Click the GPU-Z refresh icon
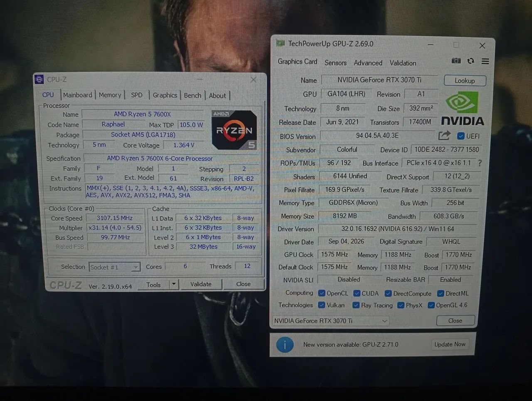The height and width of the screenshot is (401, 532). pyautogui.click(x=470, y=61)
